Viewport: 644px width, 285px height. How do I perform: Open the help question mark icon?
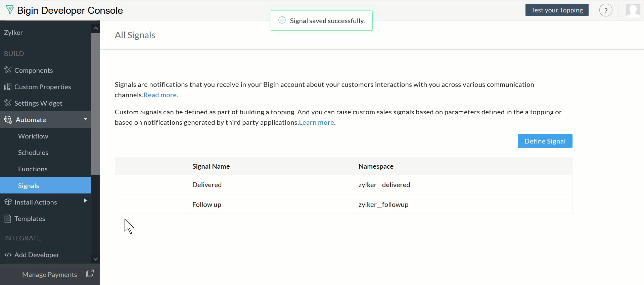point(606,10)
